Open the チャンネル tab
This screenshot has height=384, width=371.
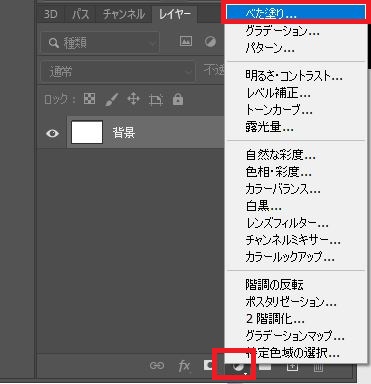tap(124, 14)
